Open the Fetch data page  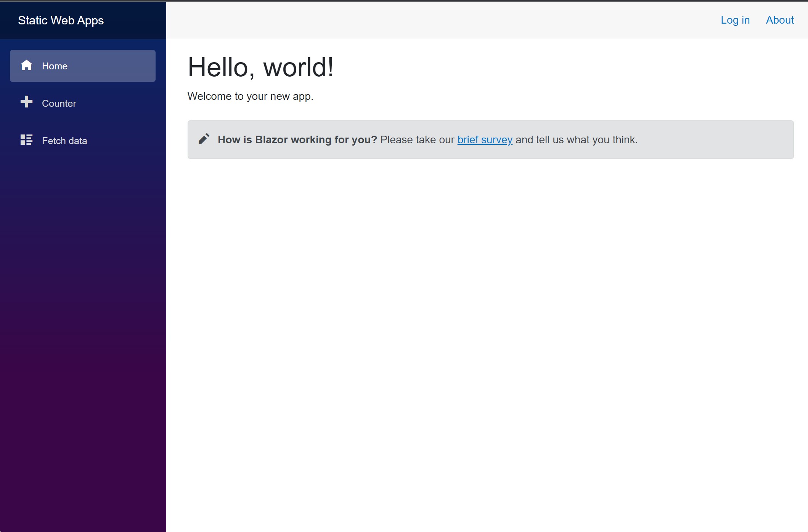click(x=83, y=141)
